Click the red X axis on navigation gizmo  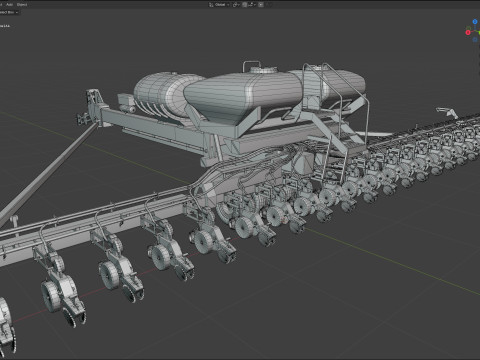coord(468,32)
